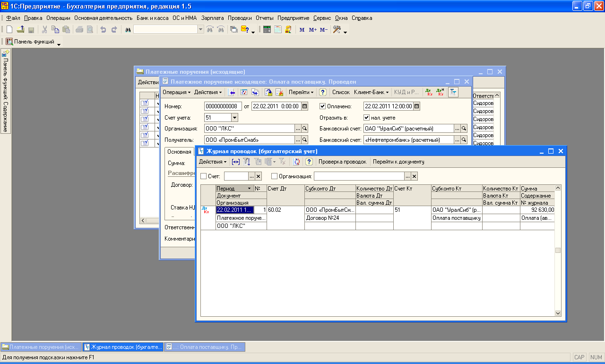Click the M+ memory add icon
The width and height of the screenshot is (605, 364).
313,29
